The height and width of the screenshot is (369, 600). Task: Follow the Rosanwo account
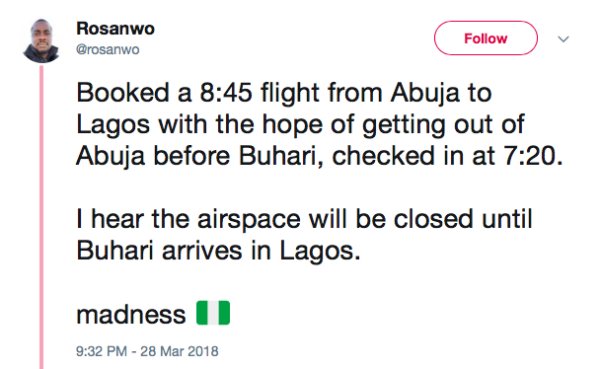point(486,38)
